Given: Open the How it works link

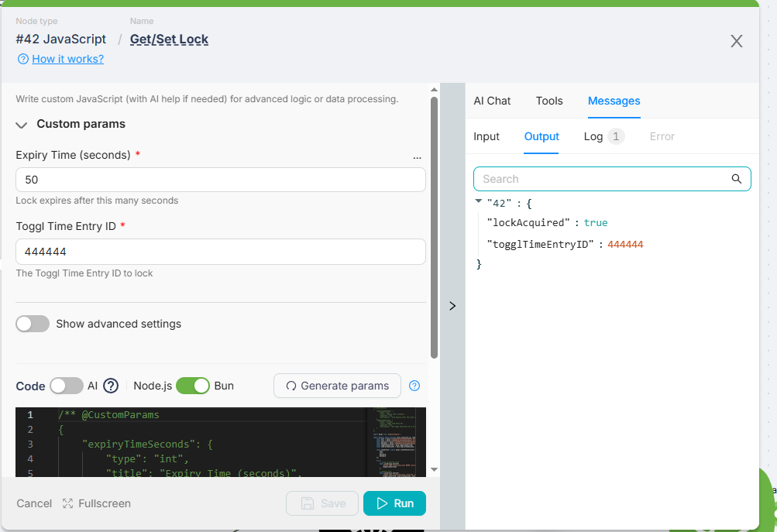Looking at the screenshot, I should (x=67, y=59).
